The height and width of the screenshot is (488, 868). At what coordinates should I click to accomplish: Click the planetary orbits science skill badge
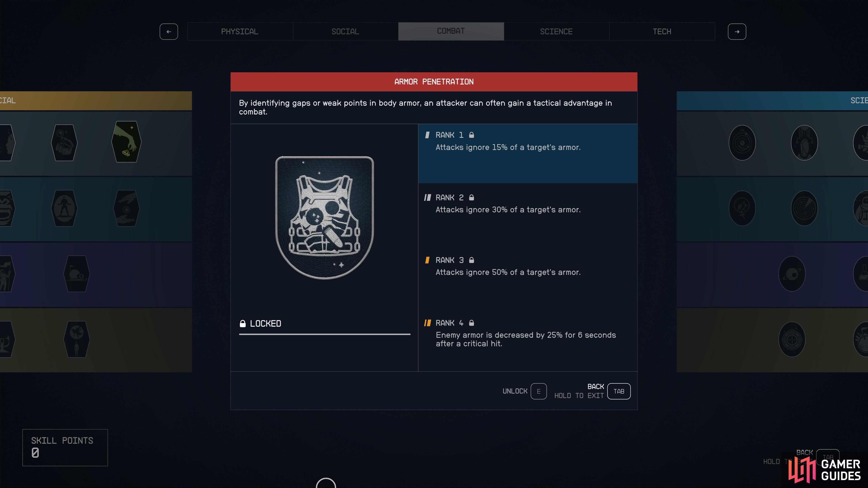(742, 143)
